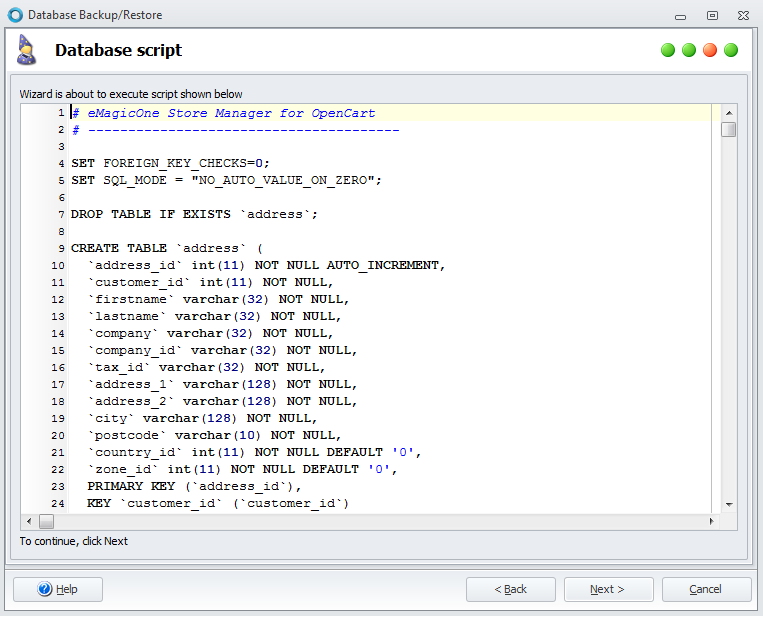Close the Database Backup/Restore window
Viewport: 763px width, 617px height.
point(744,16)
